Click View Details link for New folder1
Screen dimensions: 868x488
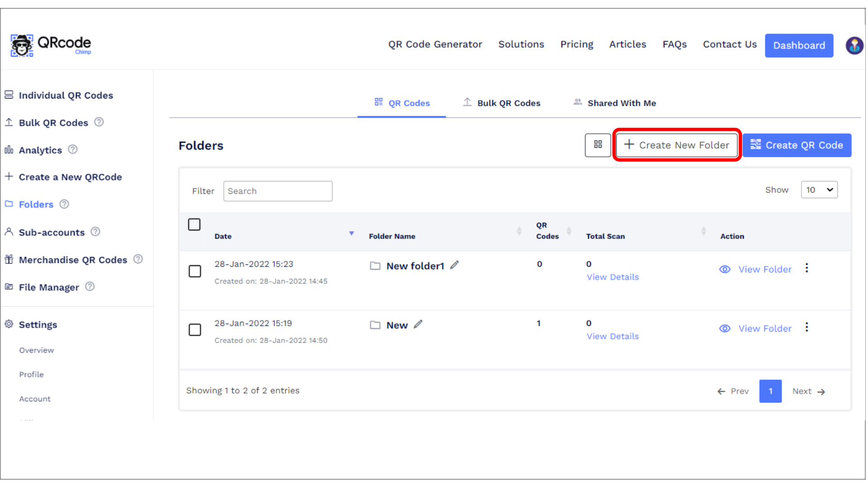point(613,277)
